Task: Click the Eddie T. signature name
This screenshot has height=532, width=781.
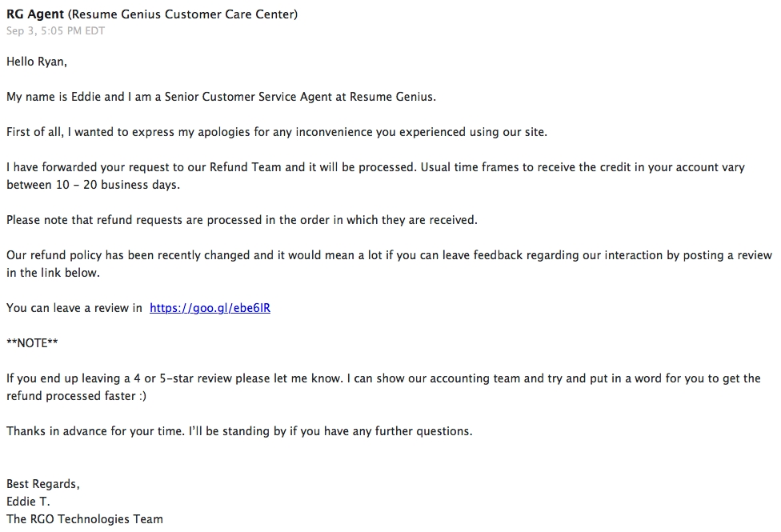Action: click(x=28, y=502)
